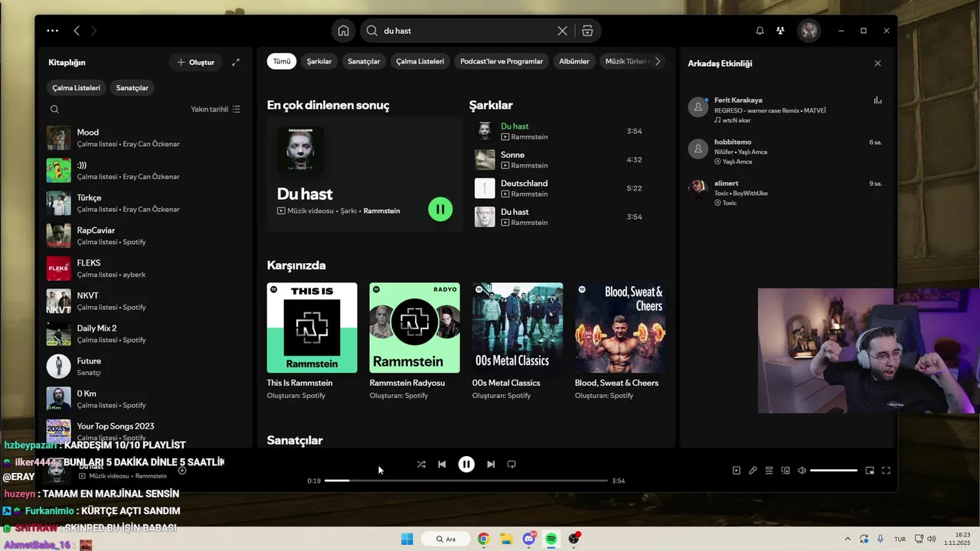Select the Çalma Listeleri filter tab
The width and height of the screenshot is (980, 551).
point(420,61)
